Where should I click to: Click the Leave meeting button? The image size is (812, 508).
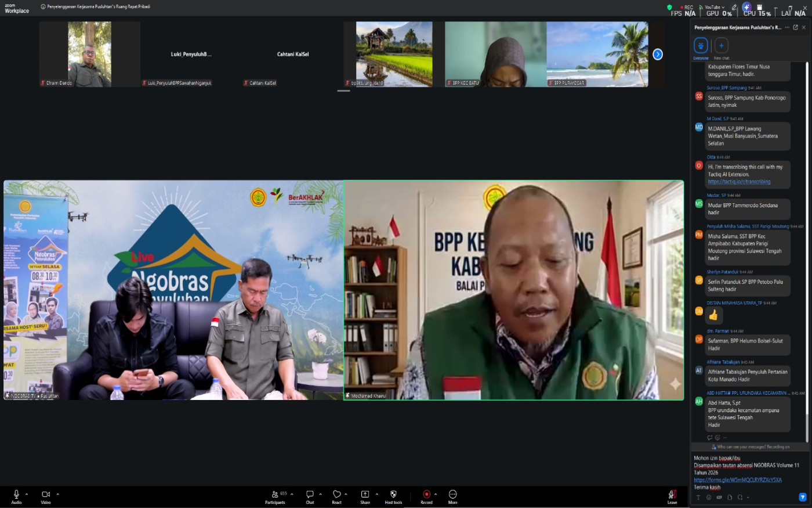[x=672, y=495]
